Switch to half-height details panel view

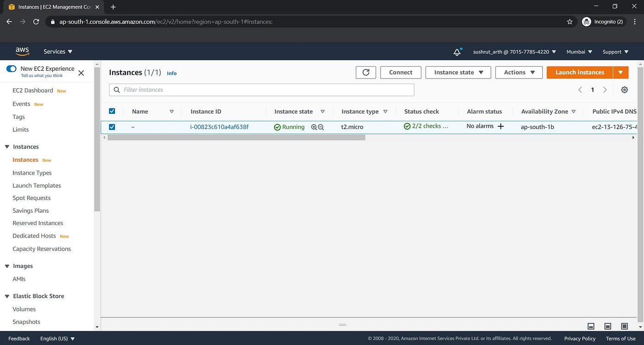point(608,326)
